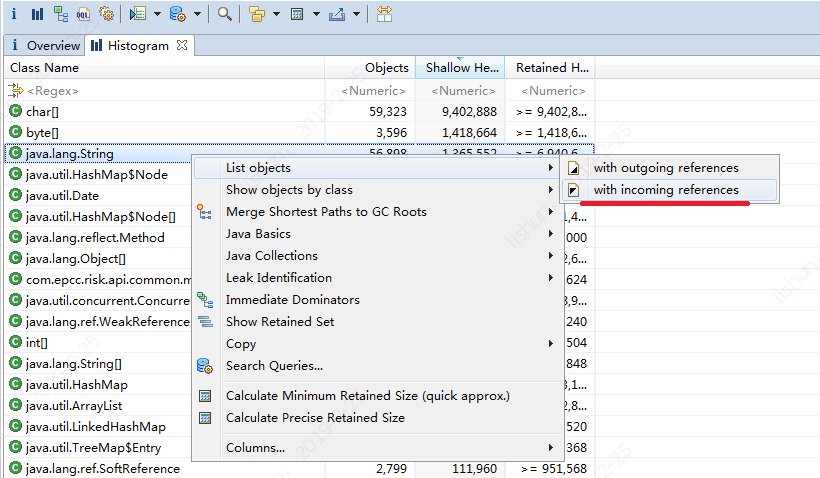Open Search Queries... entry
This screenshot has width=820, height=478.
point(378,366)
